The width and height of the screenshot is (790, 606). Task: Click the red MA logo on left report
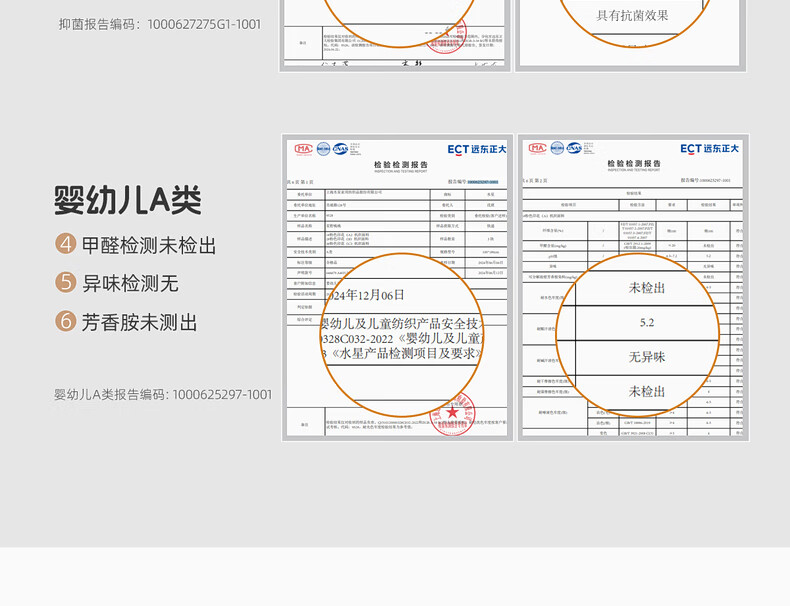coord(304,149)
